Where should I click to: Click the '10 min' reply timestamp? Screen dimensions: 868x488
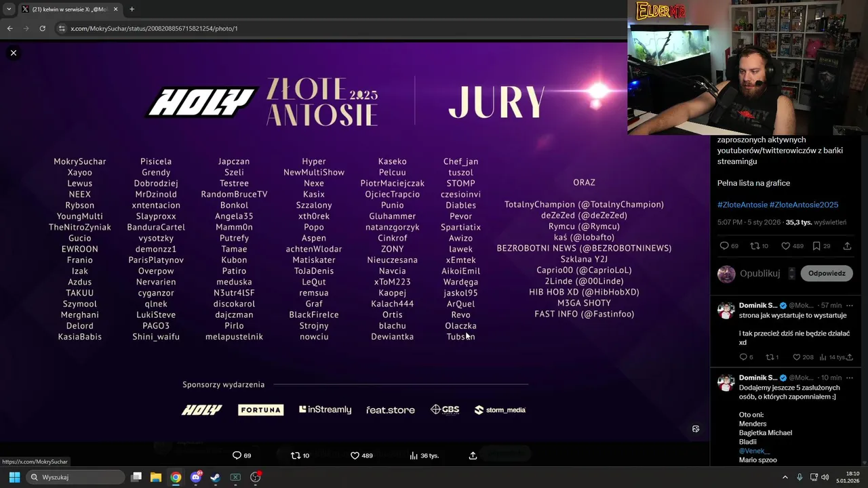coord(831,378)
